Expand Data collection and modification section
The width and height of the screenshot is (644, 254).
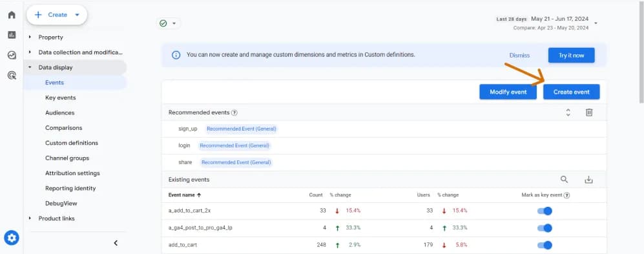click(x=30, y=52)
